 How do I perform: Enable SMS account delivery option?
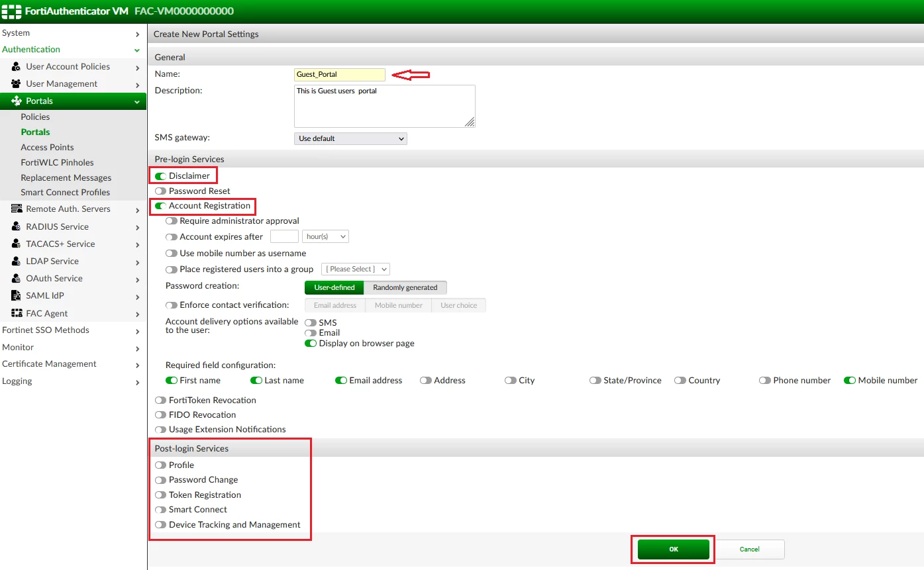pyautogui.click(x=310, y=323)
